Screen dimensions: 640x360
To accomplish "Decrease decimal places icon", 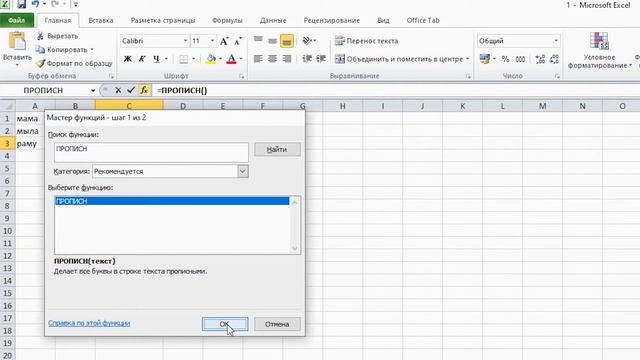I will coord(554,59).
